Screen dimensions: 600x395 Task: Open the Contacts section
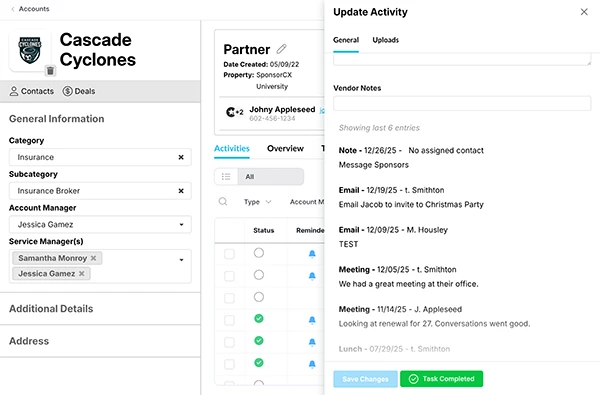click(x=31, y=91)
